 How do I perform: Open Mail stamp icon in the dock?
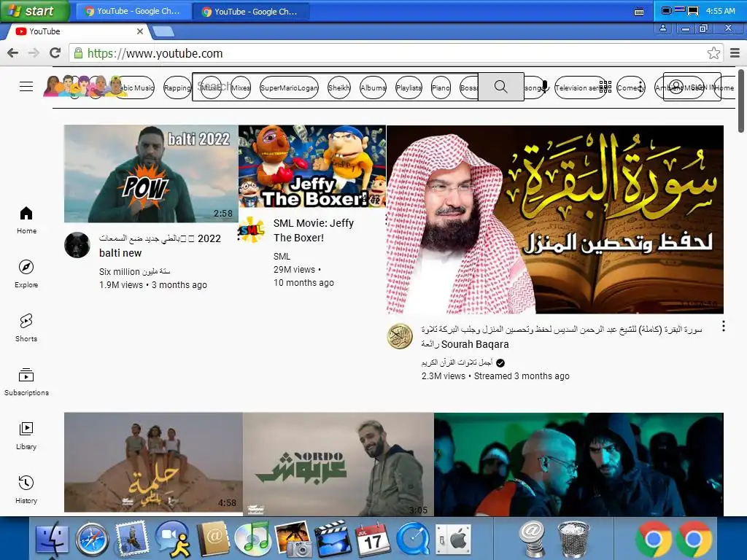[132, 538]
